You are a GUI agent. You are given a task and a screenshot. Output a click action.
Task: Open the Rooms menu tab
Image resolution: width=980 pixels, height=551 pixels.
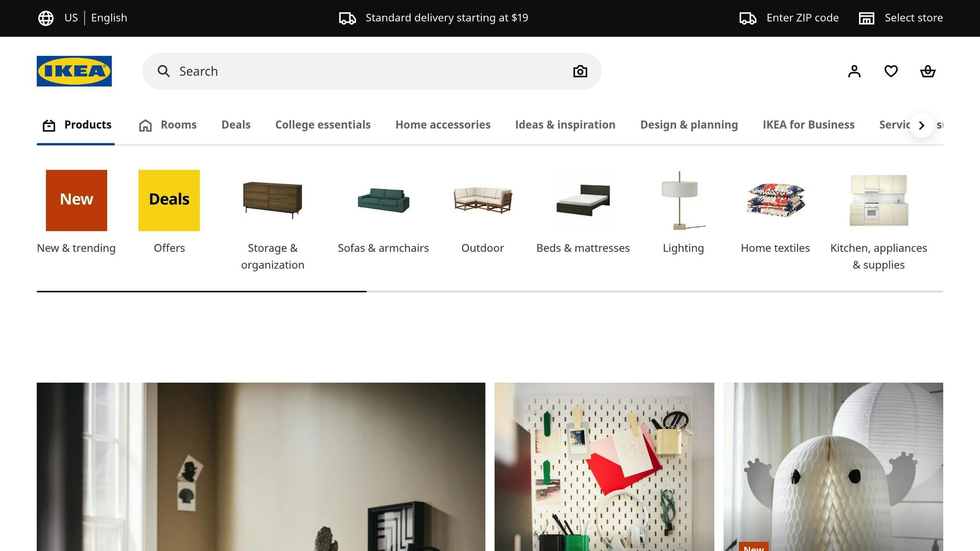(x=168, y=125)
